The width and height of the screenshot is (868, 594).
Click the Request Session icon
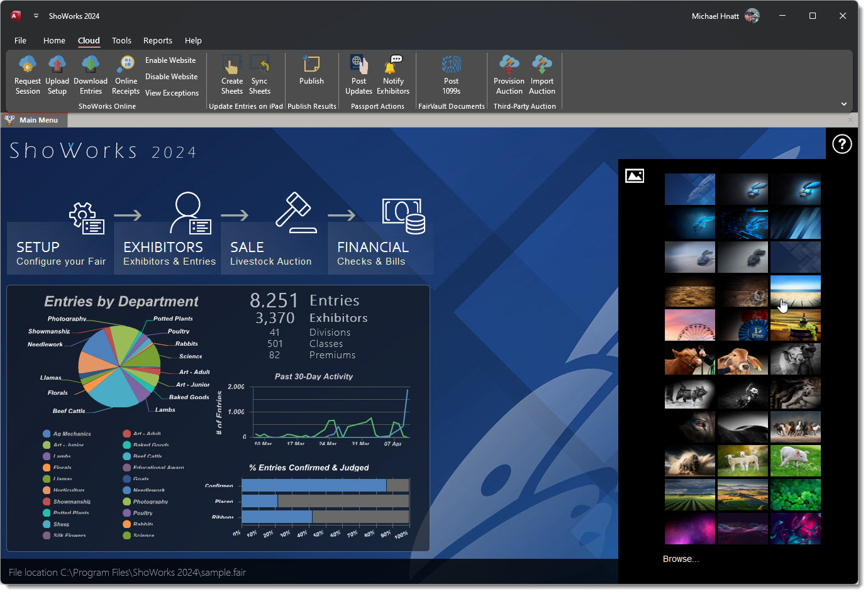pyautogui.click(x=28, y=65)
